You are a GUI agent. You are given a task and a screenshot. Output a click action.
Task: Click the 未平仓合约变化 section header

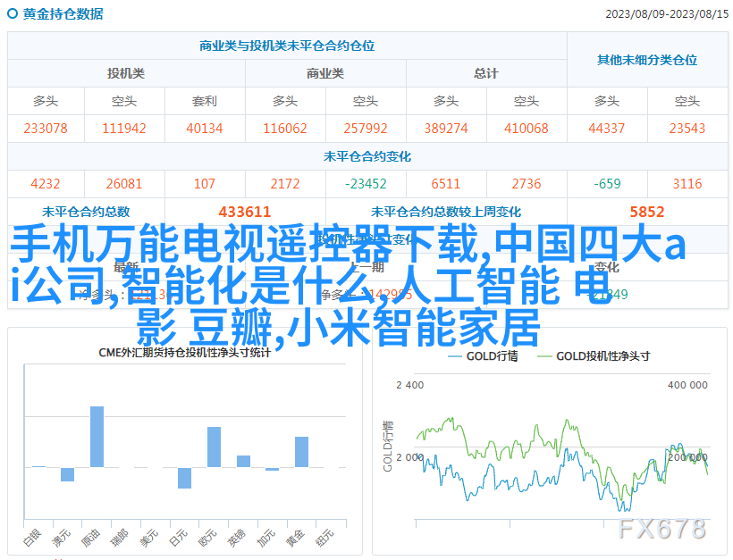click(367, 156)
